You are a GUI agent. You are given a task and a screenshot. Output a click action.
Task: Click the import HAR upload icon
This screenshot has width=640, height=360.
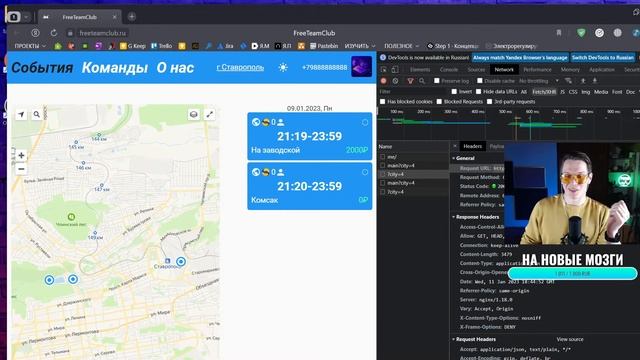point(583,81)
